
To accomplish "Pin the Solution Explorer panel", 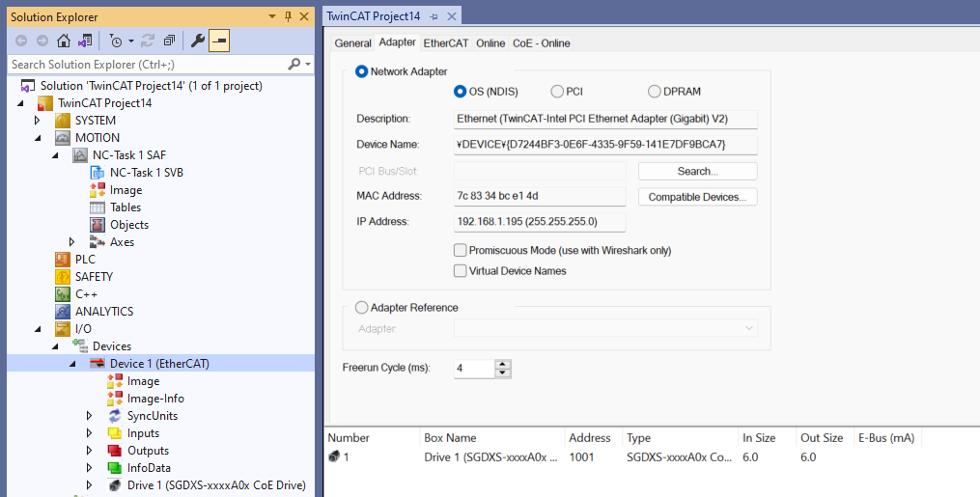I will (x=288, y=16).
